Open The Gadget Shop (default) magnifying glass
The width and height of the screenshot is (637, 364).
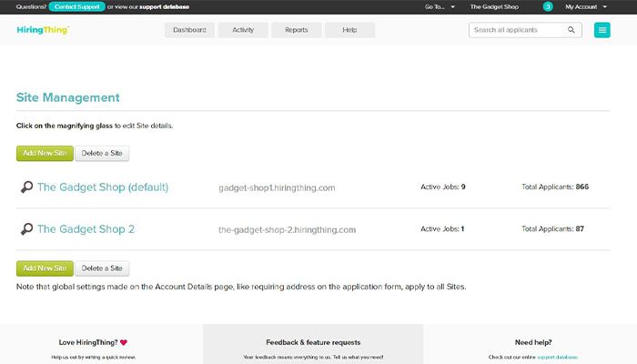coord(26,187)
